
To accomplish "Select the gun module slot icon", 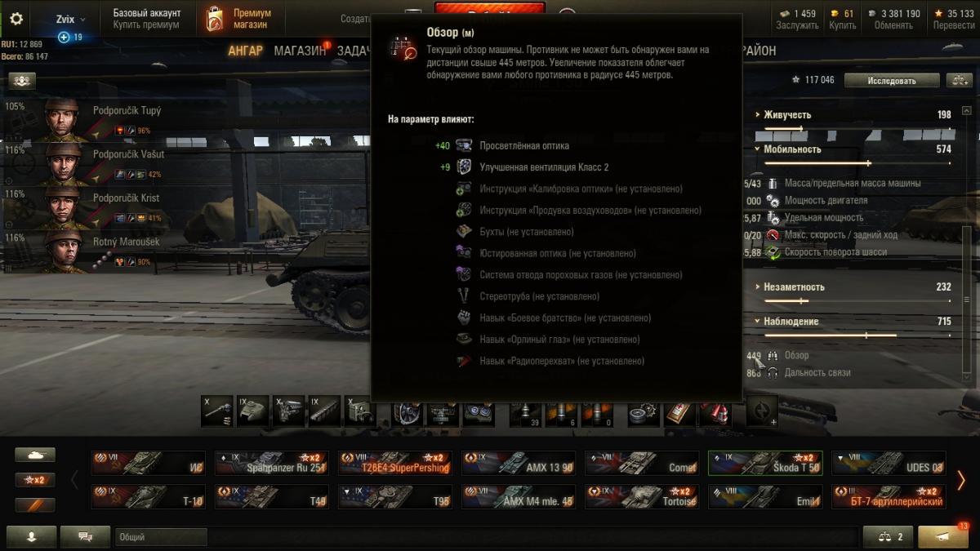I will point(216,411).
